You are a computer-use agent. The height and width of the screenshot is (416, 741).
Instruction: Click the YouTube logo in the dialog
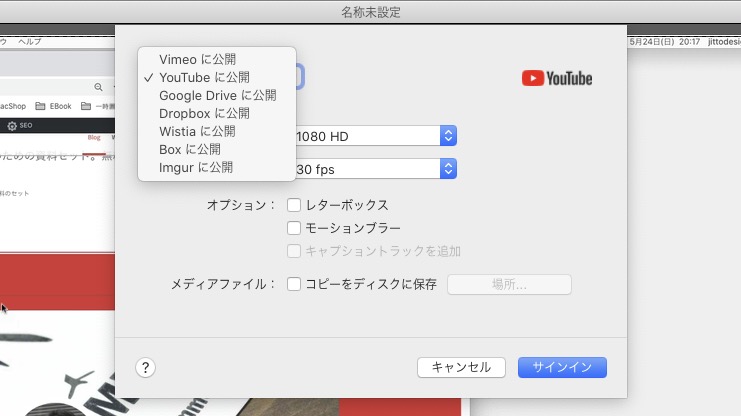coord(557,78)
